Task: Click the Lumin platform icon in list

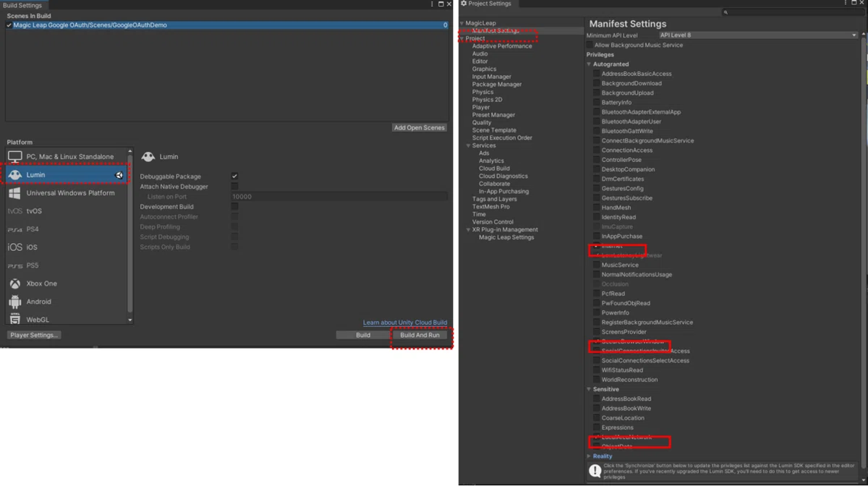Action: tap(15, 174)
